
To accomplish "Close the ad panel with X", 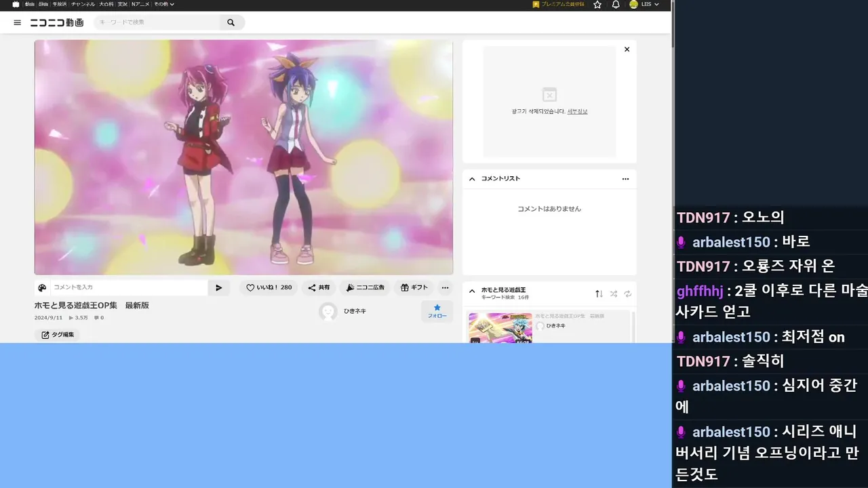I will (627, 49).
